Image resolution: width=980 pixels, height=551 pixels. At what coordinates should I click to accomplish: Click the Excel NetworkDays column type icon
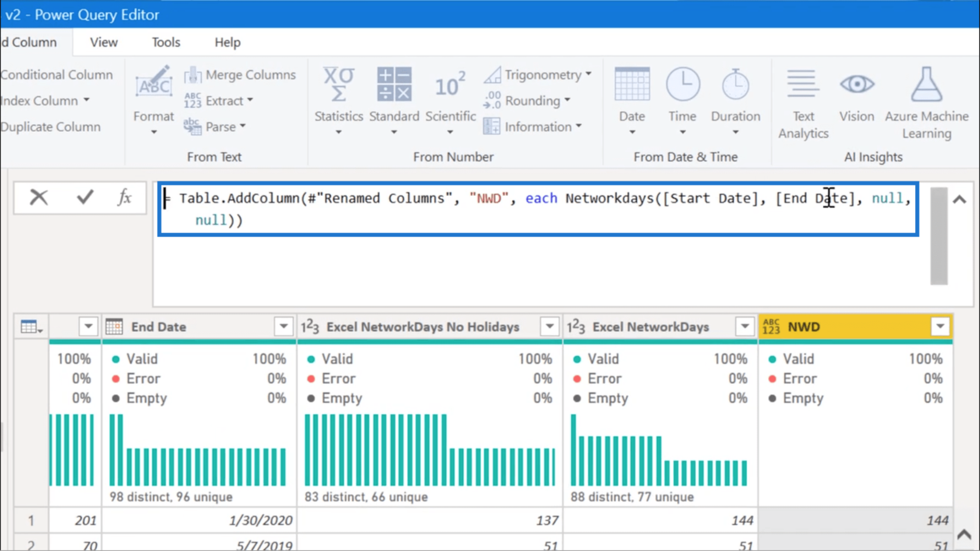pyautogui.click(x=576, y=327)
